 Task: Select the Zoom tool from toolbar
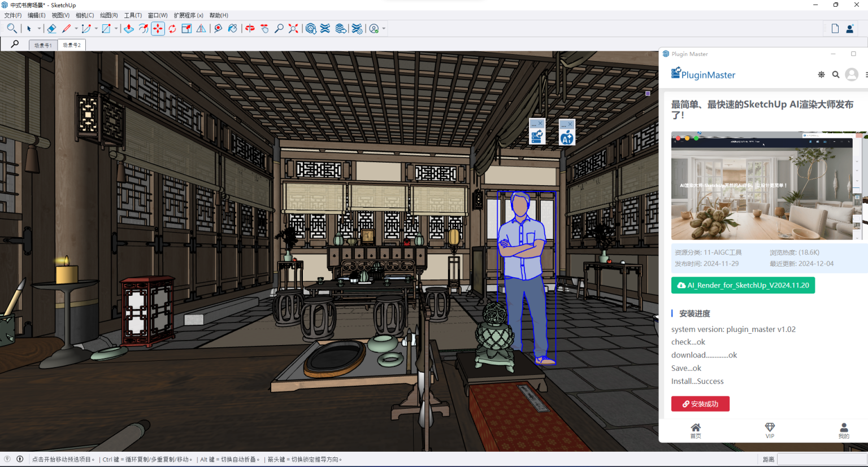coord(279,28)
